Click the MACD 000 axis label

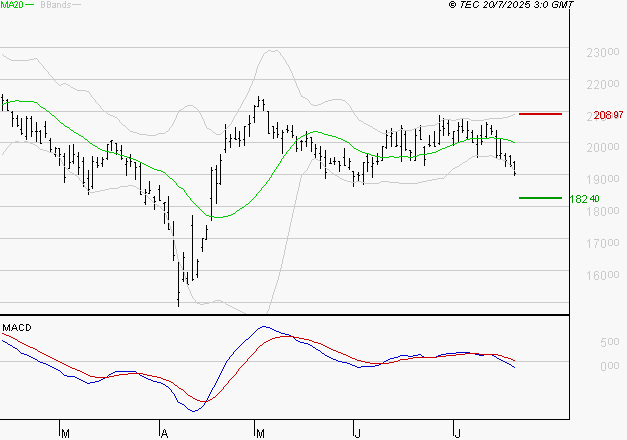(x=610, y=366)
